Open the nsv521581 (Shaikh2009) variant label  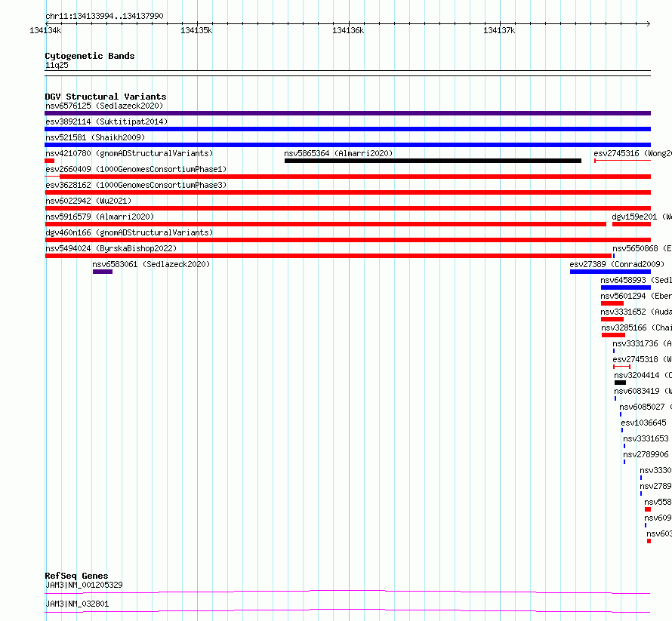point(95,137)
